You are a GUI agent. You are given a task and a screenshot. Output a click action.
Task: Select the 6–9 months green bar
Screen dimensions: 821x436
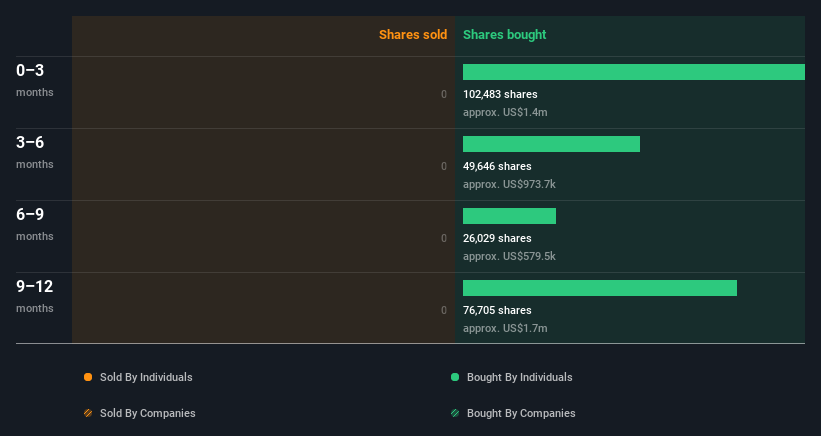pos(509,216)
